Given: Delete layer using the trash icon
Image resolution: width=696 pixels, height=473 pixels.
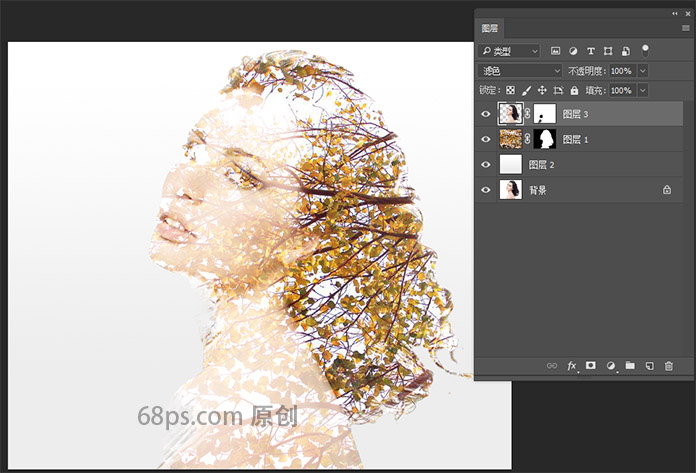Looking at the screenshot, I should pyautogui.click(x=668, y=366).
